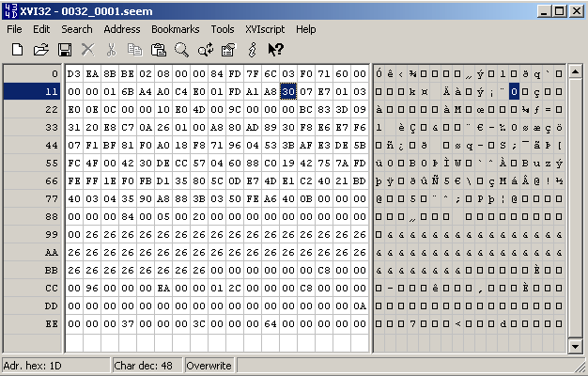Open a file using the folder icon

click(x=40, y=49)
